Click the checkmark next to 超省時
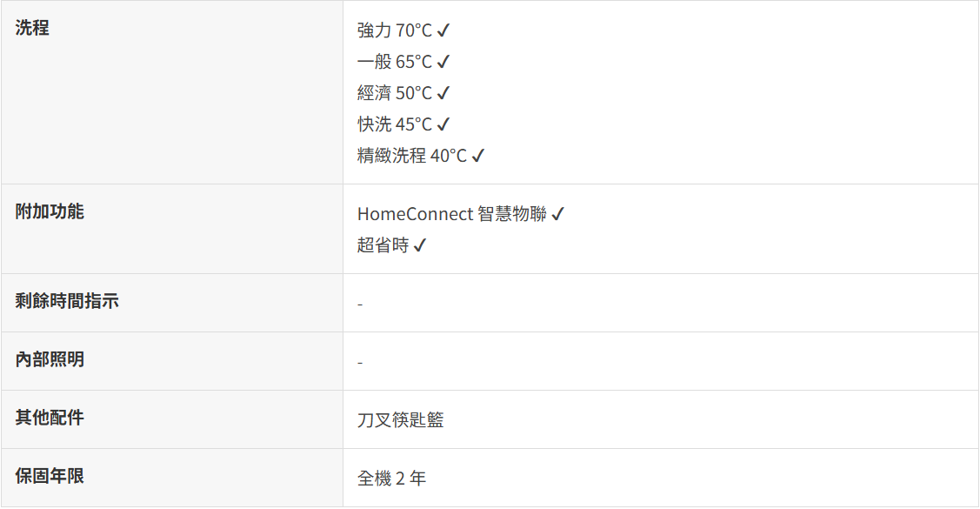This screenshot has height=509, width=980. pos(420,245)
